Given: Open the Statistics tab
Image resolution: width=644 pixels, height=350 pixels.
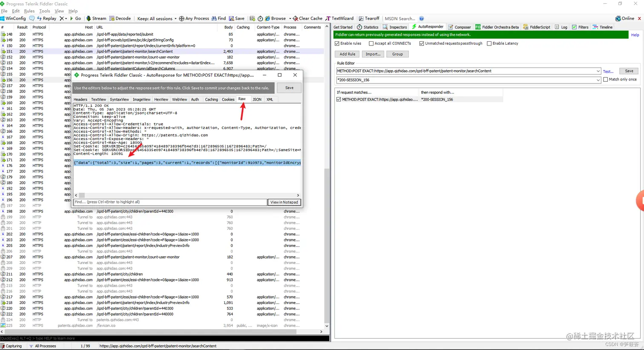Looking at the screenshot, I should click(x=368, y=27).
